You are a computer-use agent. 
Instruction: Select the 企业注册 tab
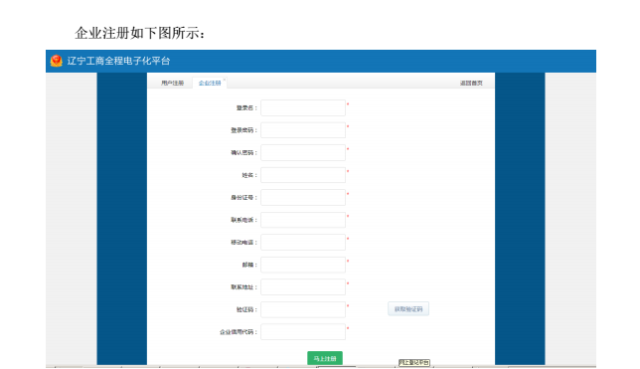click(x=210, y=83)
